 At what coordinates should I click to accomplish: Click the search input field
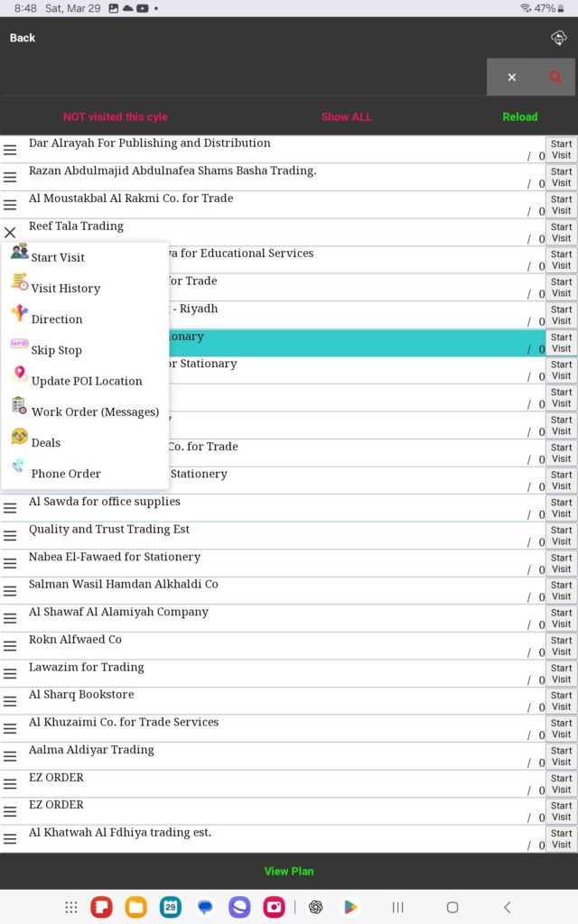[244, 78]
